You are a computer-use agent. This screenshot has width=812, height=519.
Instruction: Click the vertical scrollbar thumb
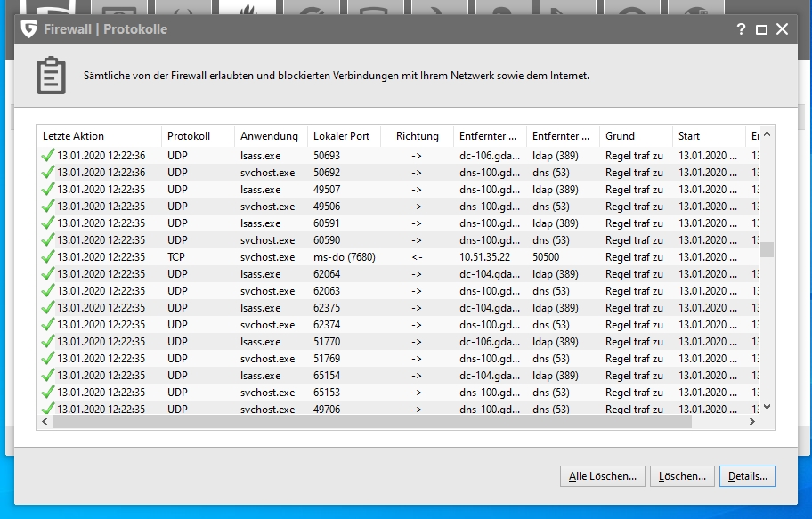[767, 249]
